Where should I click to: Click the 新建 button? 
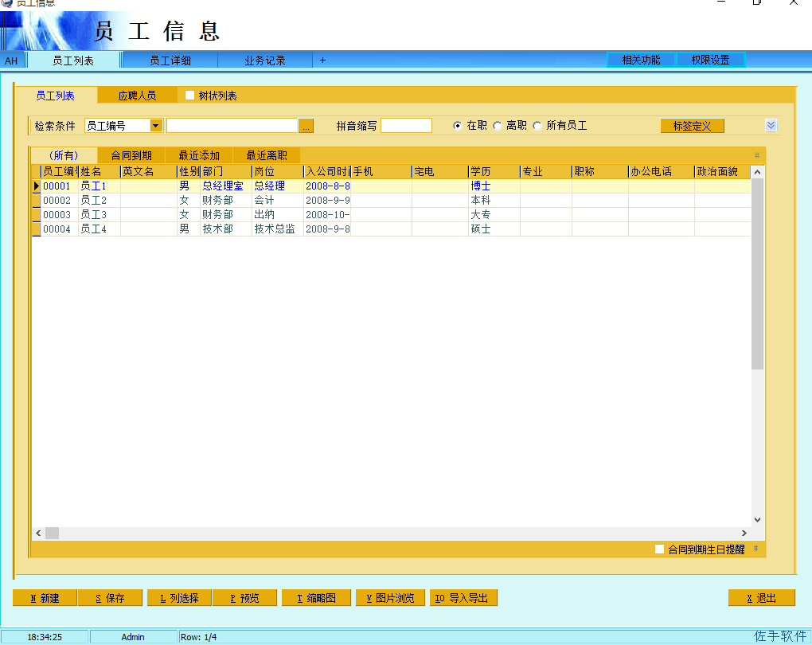click(45, 598)
